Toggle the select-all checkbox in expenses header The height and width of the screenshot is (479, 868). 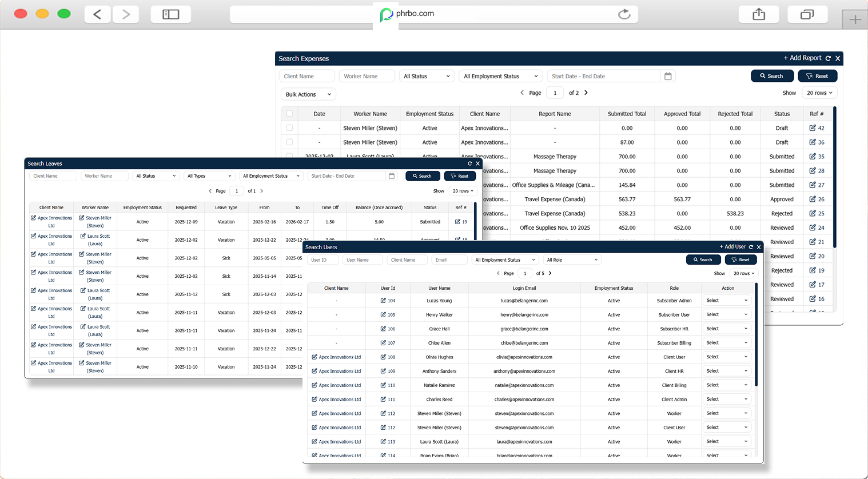coord(289,113)
